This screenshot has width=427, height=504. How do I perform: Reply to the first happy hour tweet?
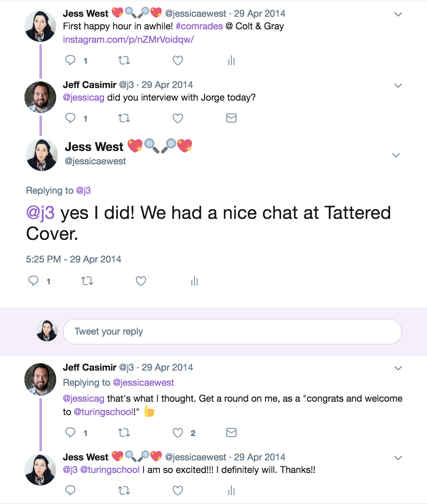(70, 60)
